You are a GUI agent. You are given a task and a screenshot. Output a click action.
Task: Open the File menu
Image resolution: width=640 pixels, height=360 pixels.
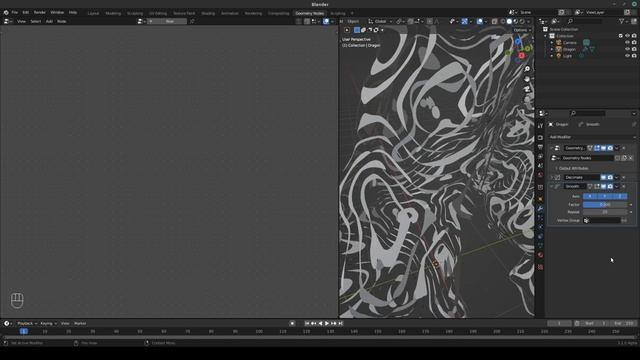point(15,13)
